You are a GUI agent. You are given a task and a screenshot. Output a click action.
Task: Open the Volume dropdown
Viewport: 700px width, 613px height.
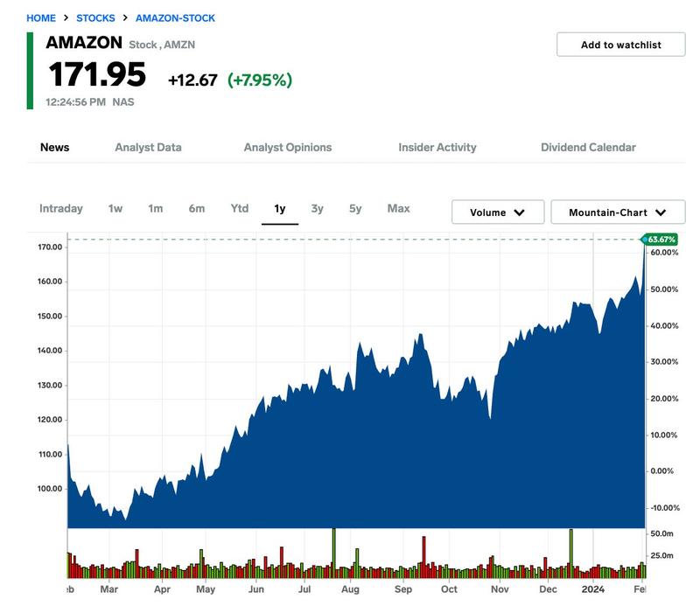click(x=498, y=212)
